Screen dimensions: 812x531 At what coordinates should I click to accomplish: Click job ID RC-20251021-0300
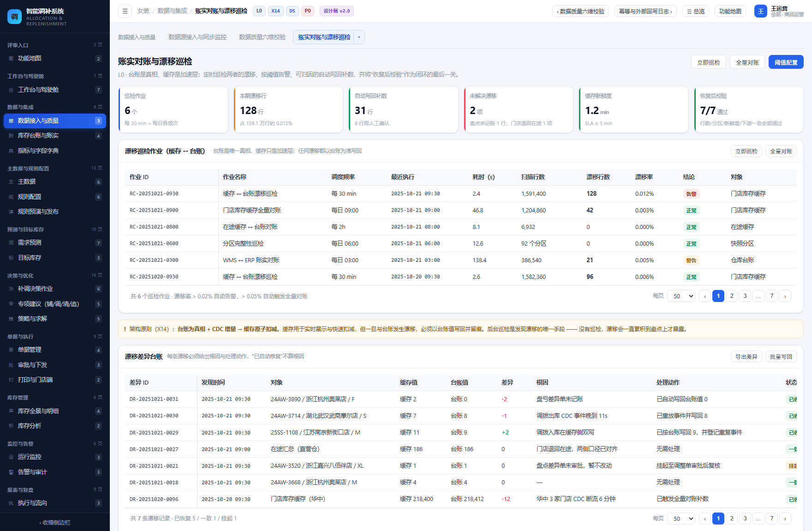click(x=154, y=260)
